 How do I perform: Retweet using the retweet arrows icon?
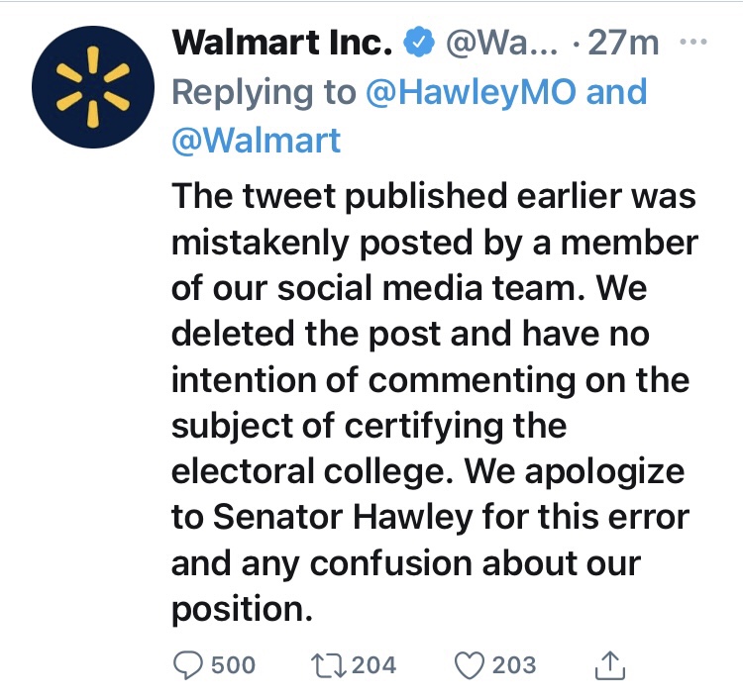tap(329, 664)
